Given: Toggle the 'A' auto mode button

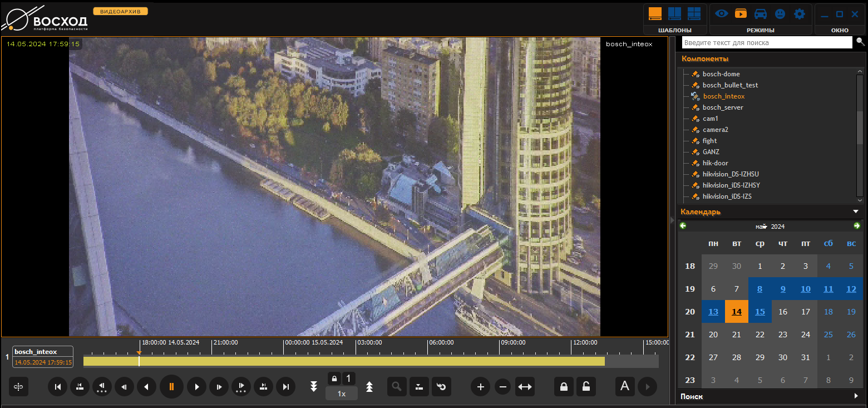Looking at the screenshot, I should [625, 386].
